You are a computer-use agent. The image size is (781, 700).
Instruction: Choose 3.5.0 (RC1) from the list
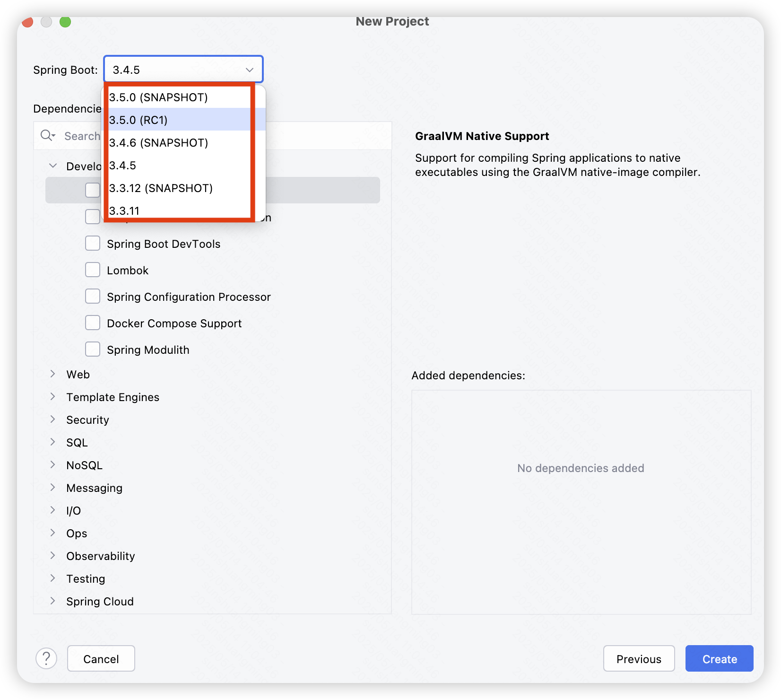184,120
